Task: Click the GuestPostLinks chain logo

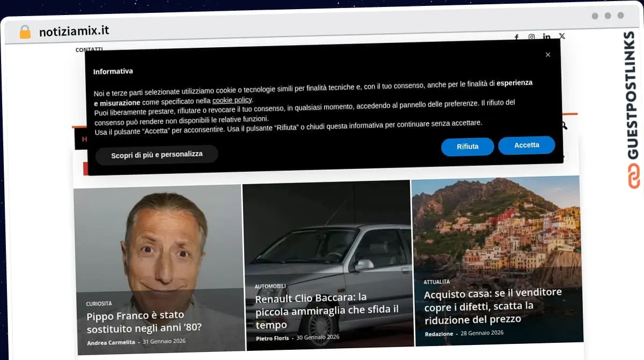Action: (x=634, y=177)
